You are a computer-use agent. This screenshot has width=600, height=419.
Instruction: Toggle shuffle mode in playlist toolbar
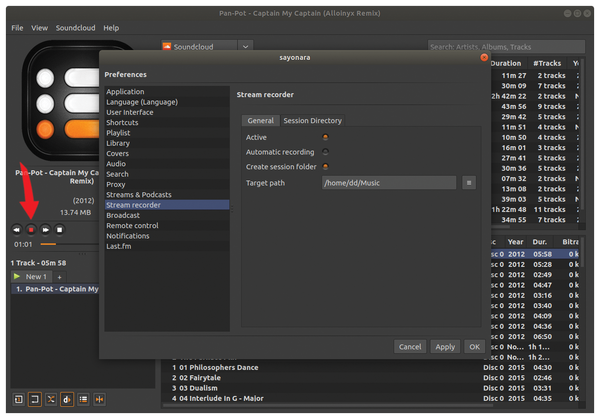coord(51,399)
